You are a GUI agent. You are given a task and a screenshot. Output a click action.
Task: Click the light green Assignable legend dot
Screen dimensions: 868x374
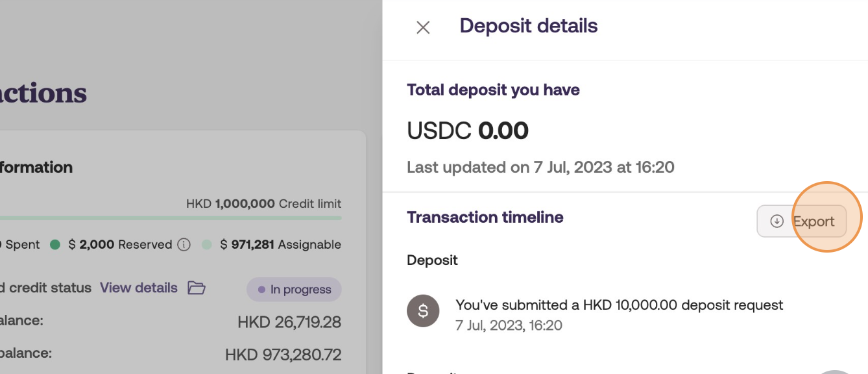(207, 245)
